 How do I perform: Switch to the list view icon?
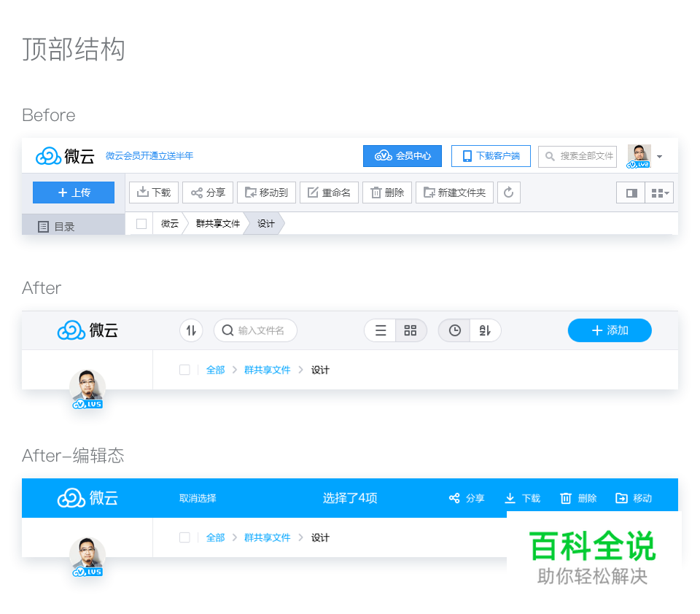tap(380, 330)
